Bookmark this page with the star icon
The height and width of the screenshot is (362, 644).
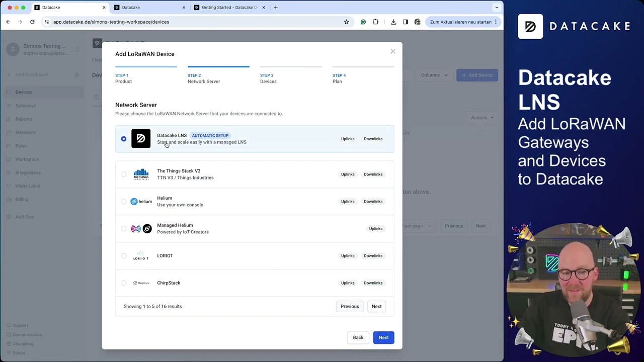coord(346,22)
